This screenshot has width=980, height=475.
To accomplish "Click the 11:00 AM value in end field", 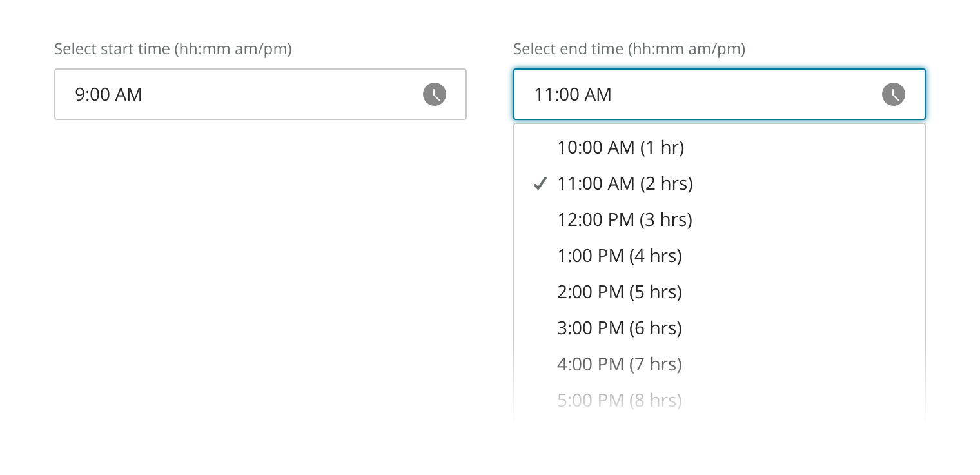I will (x=573, y=94).
